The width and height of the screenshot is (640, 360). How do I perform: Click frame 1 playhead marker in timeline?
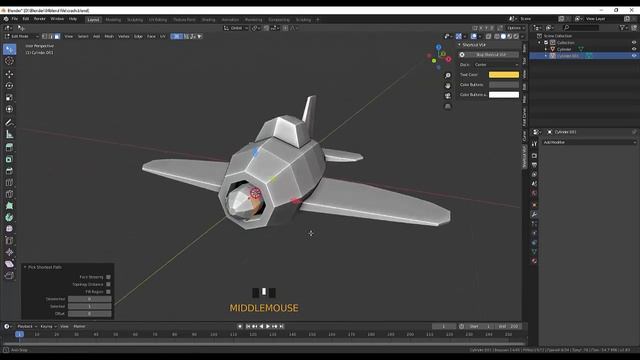tap(19, 334)
